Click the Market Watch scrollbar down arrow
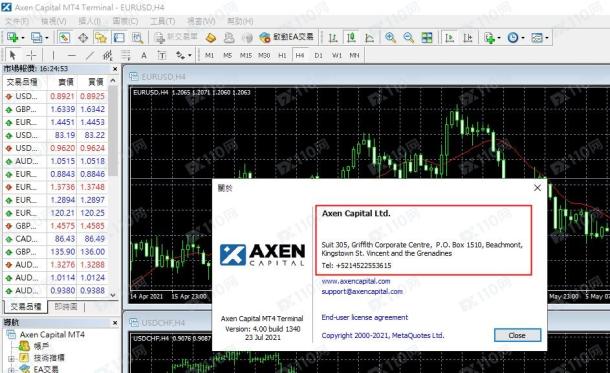This screenshot has width=610, height=373. pos(113,295)
